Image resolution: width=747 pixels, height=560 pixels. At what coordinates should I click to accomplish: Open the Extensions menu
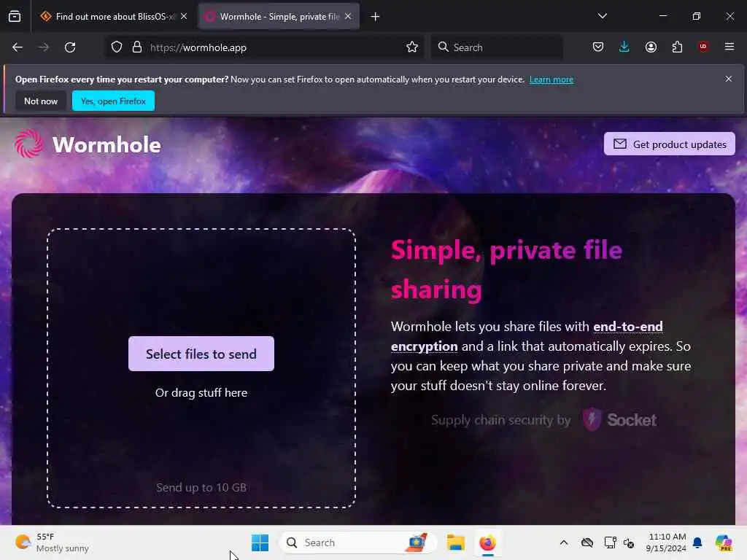tap(677, 47)
